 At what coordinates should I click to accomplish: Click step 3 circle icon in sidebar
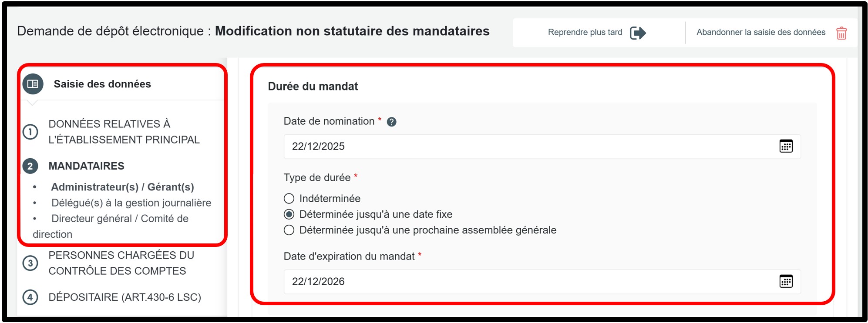click(30, 263)
